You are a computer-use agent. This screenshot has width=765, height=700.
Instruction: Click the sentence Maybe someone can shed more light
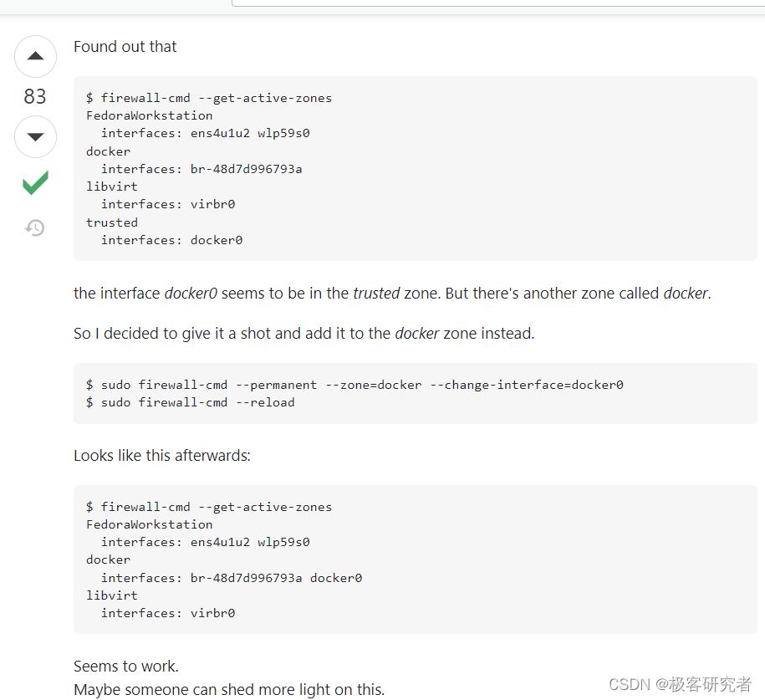228,689
